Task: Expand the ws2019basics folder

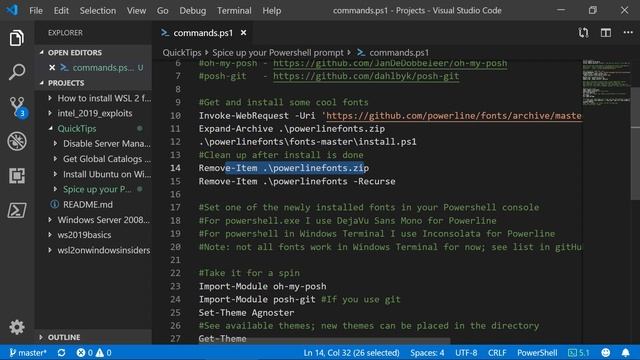Action: (x=93, y=235)
